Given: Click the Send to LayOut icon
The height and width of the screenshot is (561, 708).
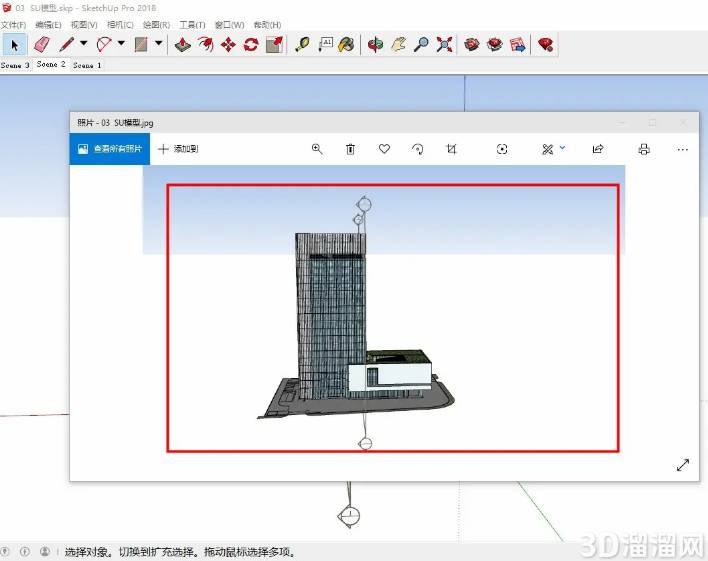Looking at the screenshot, I should 517,45.
